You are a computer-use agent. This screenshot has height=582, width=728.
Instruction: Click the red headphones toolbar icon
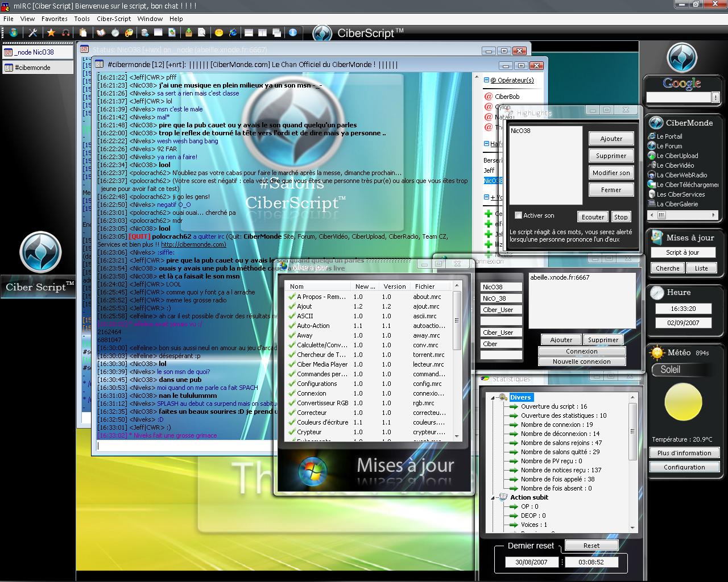click(x=66, y=33)
